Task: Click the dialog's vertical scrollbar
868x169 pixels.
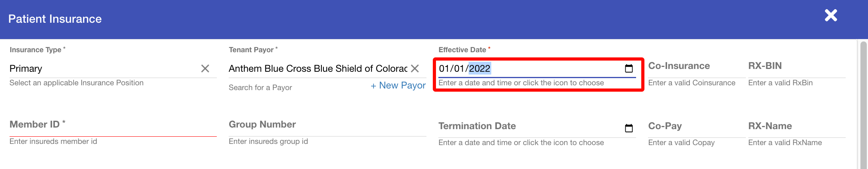Action: click(x=863, y=104)
